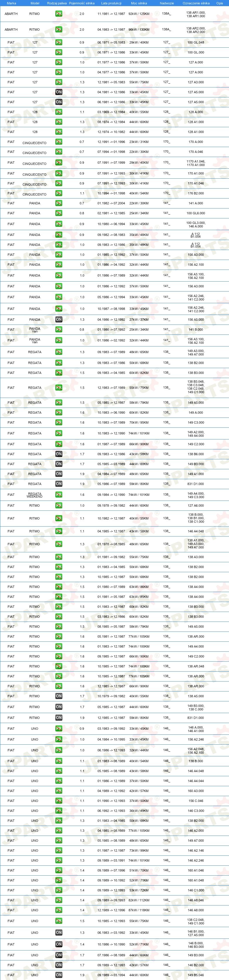Click the Oznaczenie silnika column header
Screen dimensions: 229x980
tap(196, 3)
